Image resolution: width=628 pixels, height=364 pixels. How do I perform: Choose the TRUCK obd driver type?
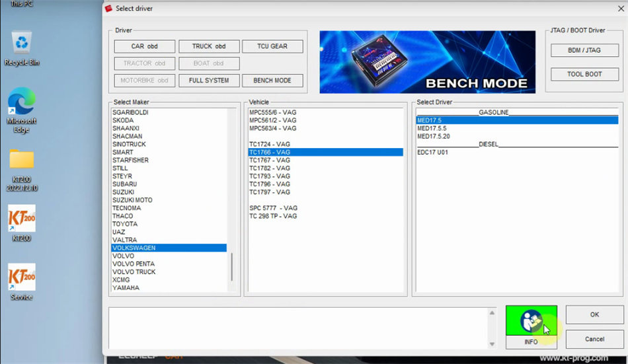[209, 46]
